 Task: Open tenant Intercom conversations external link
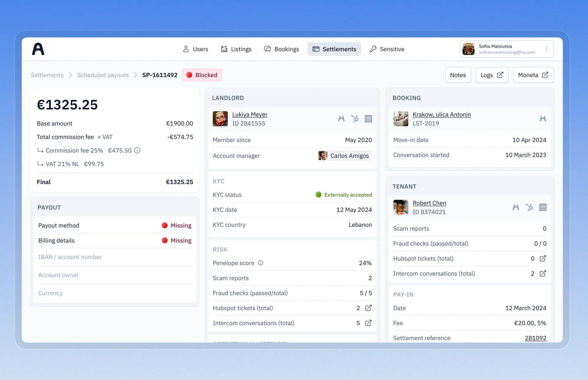tap(543, 273)
